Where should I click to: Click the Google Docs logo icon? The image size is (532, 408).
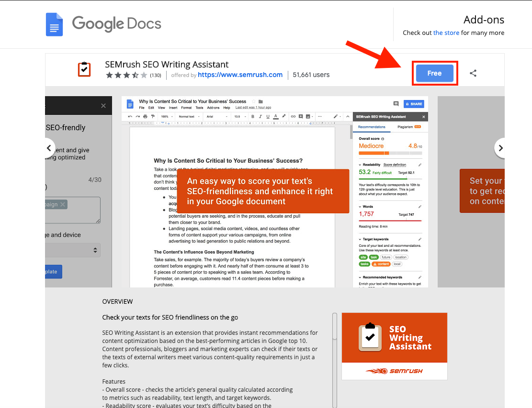tap(54, 24)
